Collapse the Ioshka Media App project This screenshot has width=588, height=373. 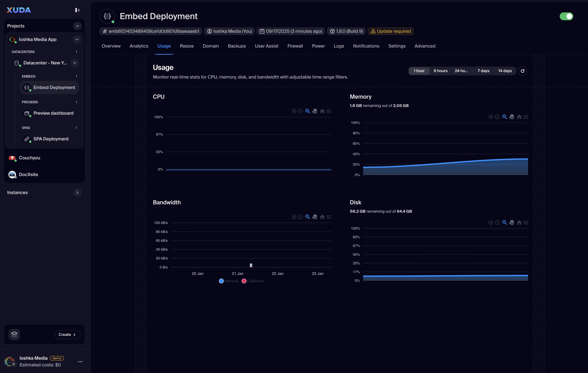[77, 40]
